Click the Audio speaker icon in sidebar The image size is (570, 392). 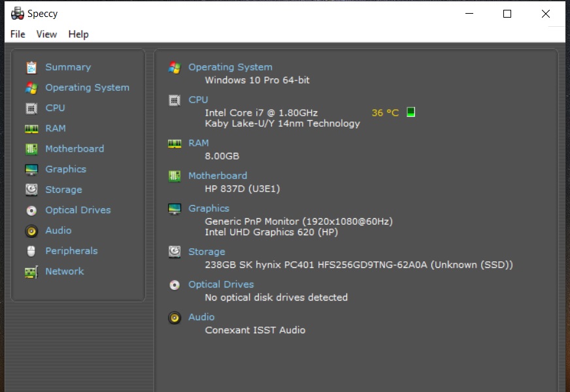(x=31, y=231)
